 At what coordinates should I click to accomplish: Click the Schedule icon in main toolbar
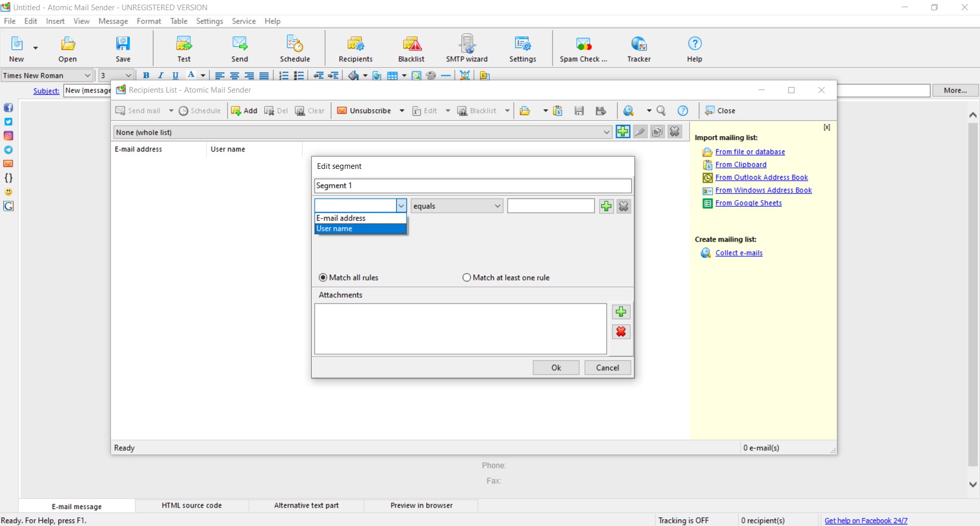coord(295,49)
